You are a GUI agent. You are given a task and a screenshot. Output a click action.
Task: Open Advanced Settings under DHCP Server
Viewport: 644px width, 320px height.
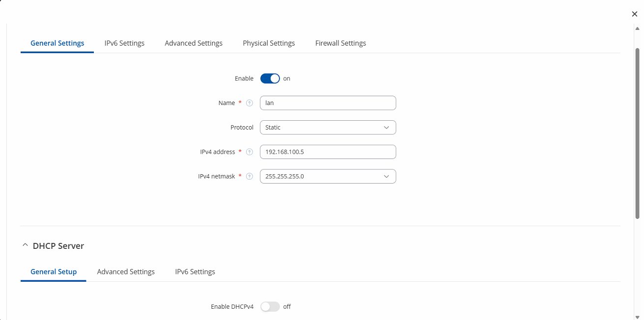pyautogui.click(x=126, y=271)
